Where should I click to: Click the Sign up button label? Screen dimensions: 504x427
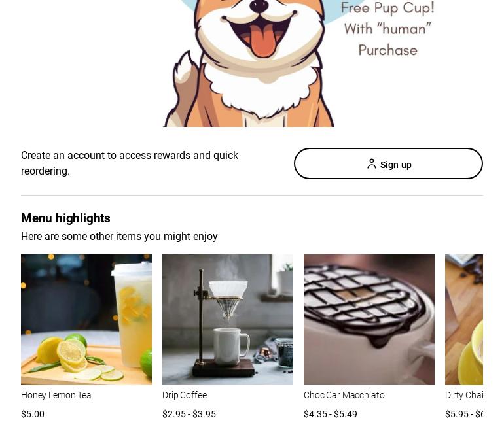tap(396, 165)
